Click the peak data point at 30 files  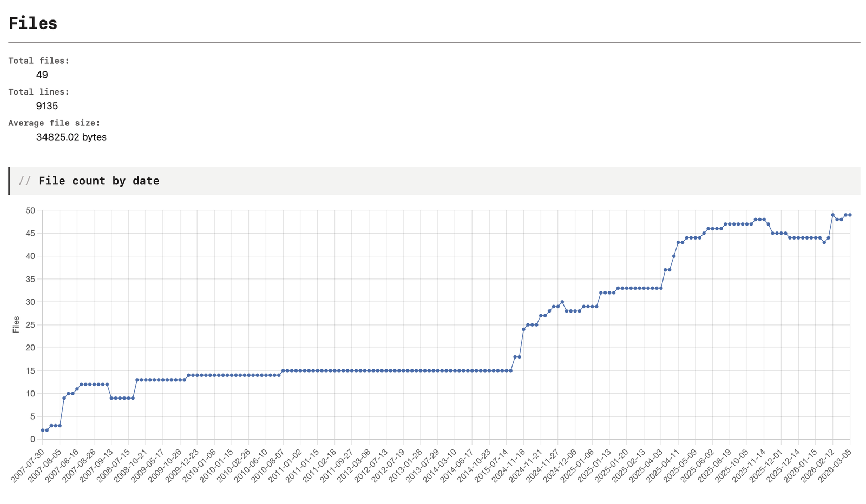(562, 302)
